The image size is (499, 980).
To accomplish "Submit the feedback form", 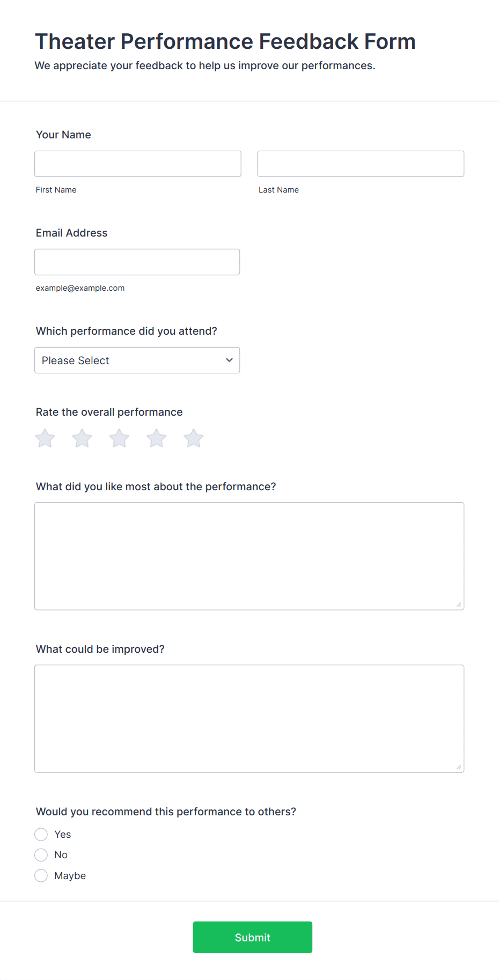I will (253, 937).
